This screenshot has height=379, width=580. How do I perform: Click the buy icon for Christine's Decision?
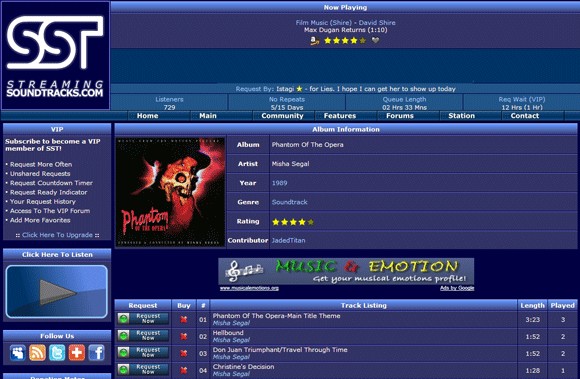tap(183, 370)
